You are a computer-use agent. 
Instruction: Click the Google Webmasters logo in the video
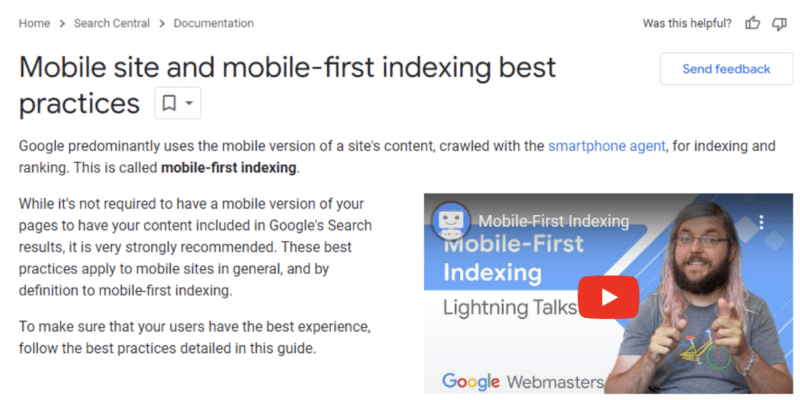coord(523,381)
